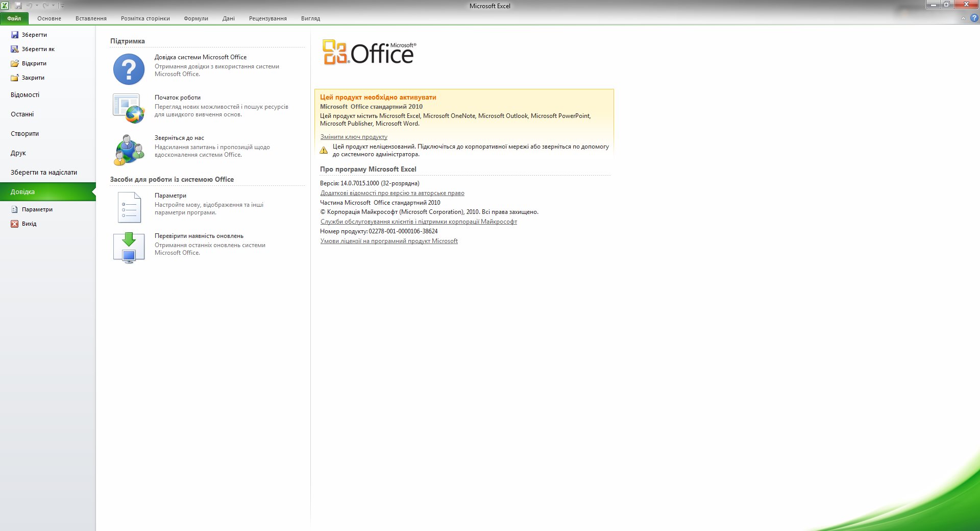The image size is (980, 531).
Task: Toggle the ribbon minimize arrow
Action: click(963, 18)
